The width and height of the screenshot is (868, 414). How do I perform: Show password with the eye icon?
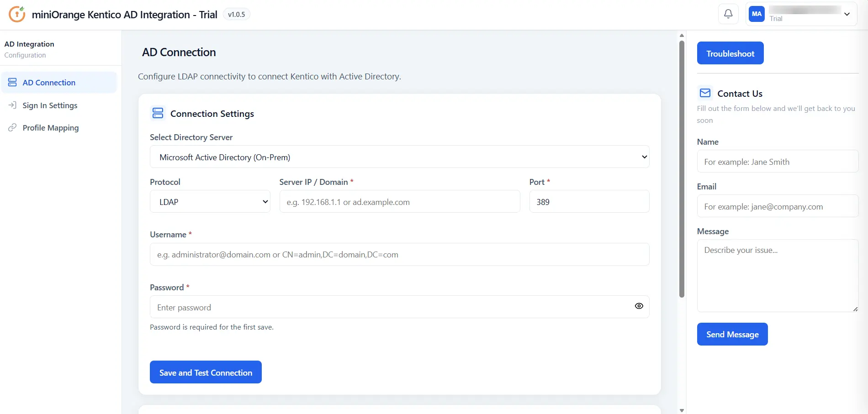coord(639,306)
